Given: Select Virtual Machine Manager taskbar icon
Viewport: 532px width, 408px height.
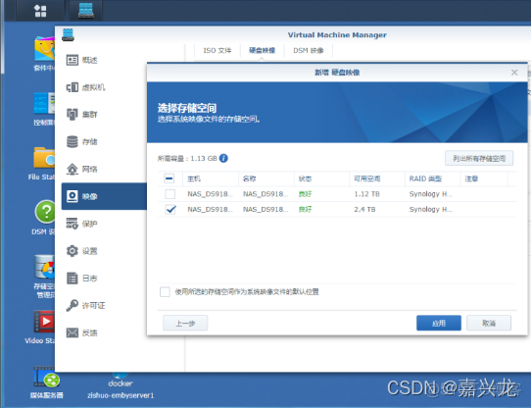Looking at the screenshot, I should (x=86, y=10).
